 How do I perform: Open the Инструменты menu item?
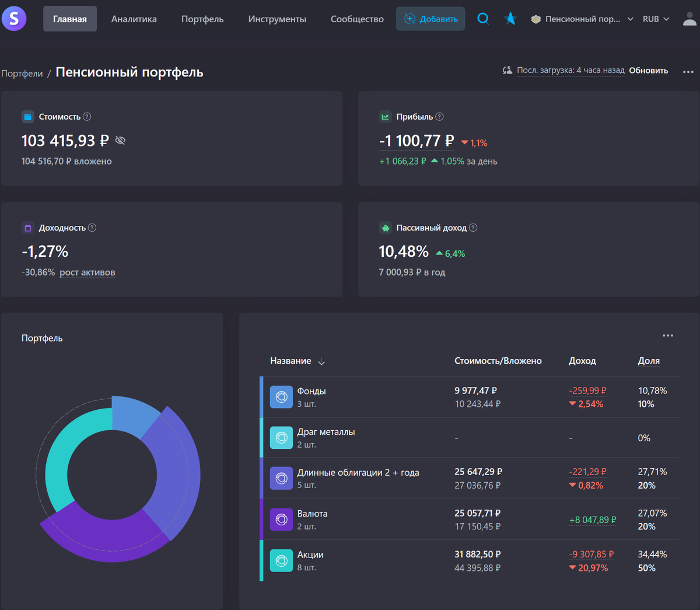[277, 19]
